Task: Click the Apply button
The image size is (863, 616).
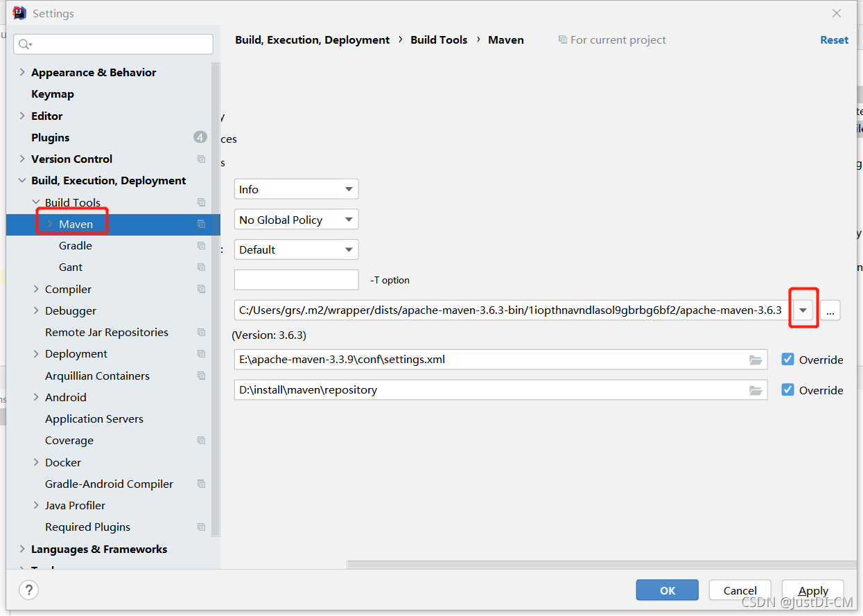Action: point(812,590)
